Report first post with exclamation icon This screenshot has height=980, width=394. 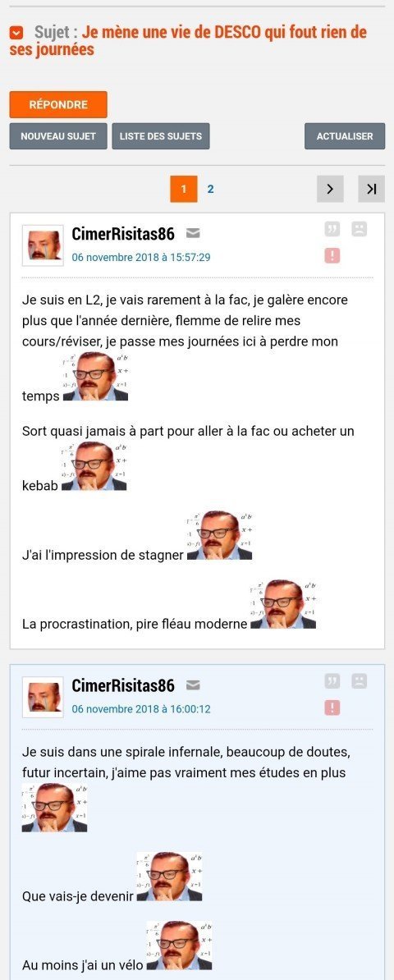coord(332,255)
